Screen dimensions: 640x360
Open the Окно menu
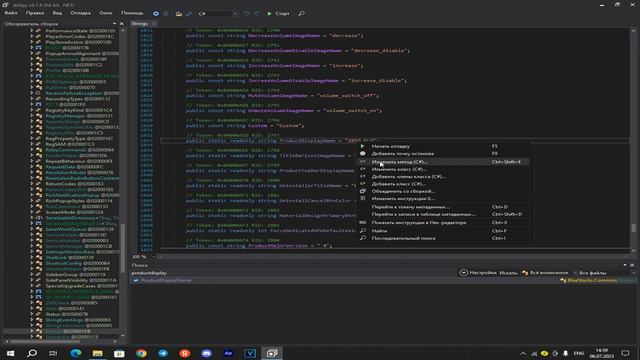[x=106, y=13]
